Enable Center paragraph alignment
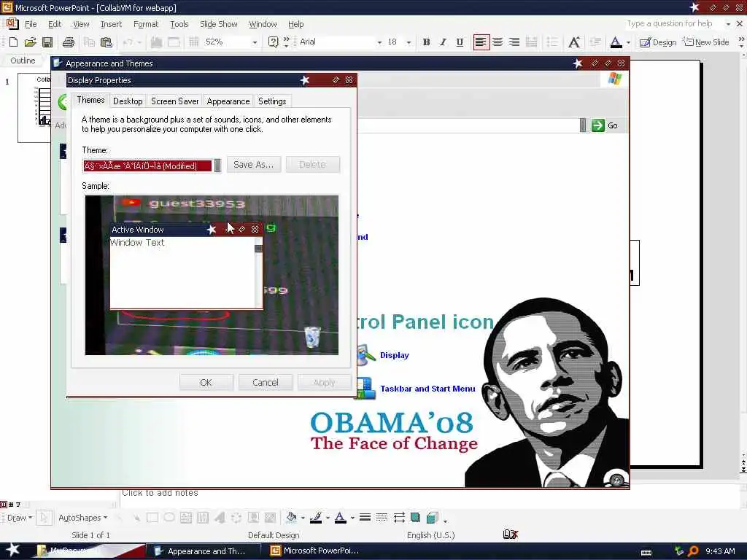Image resolution: width=747 pixels, height=560 pixels. pos(498,42)
